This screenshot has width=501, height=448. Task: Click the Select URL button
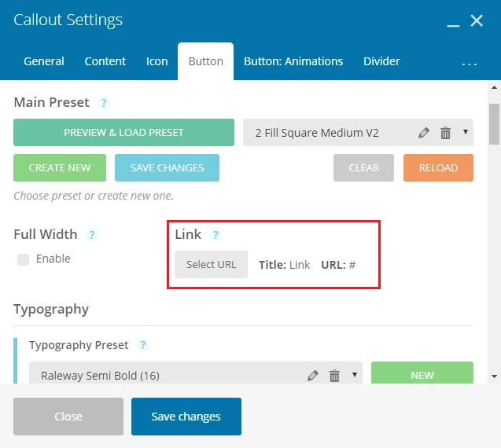click(211, 264)
